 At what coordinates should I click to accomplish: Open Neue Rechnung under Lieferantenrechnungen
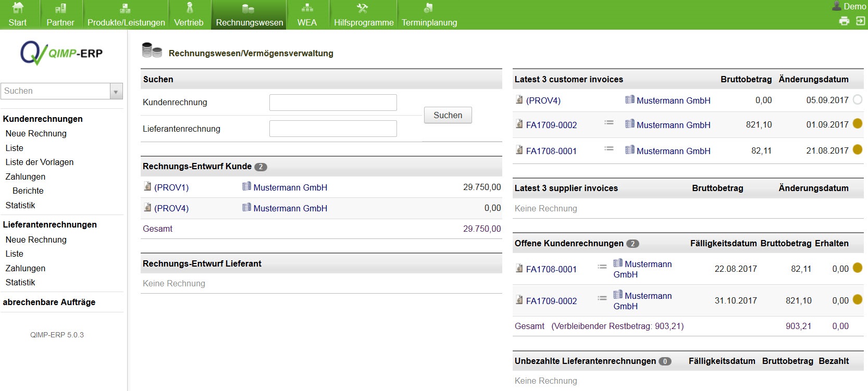[x=36, y=239]
